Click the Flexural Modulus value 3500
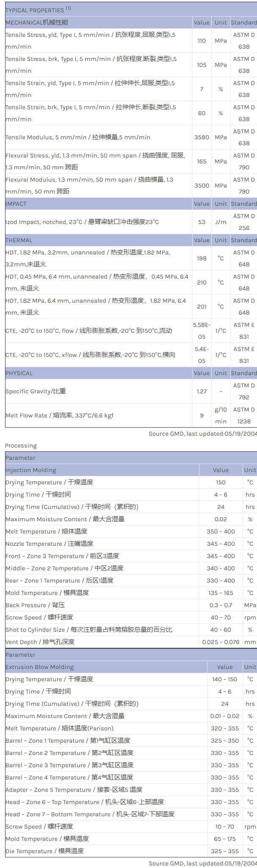Viewport: 257px width, 868px height. (x=202, y=185)
